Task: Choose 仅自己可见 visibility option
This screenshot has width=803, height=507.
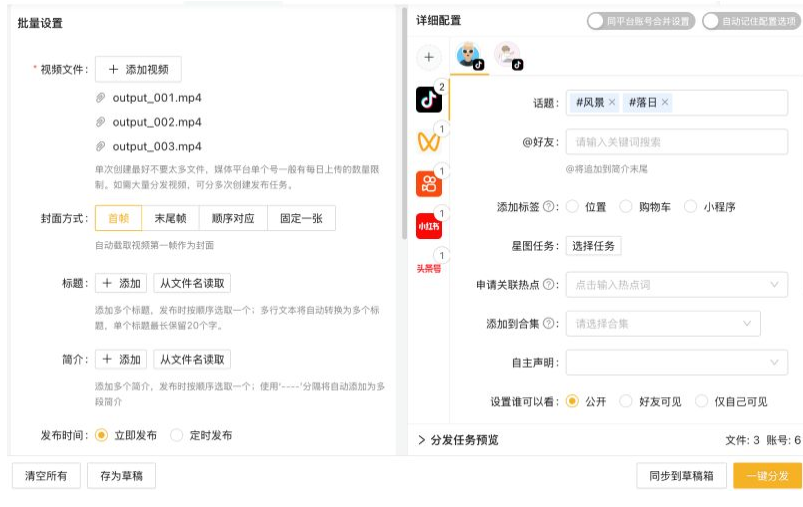Action: pos(702,401)
